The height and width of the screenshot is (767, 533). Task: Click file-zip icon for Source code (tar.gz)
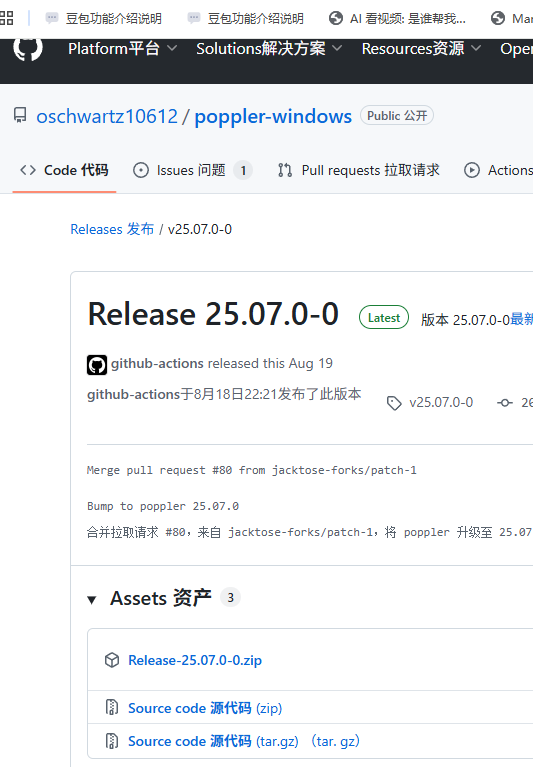(x=112, y=741)
